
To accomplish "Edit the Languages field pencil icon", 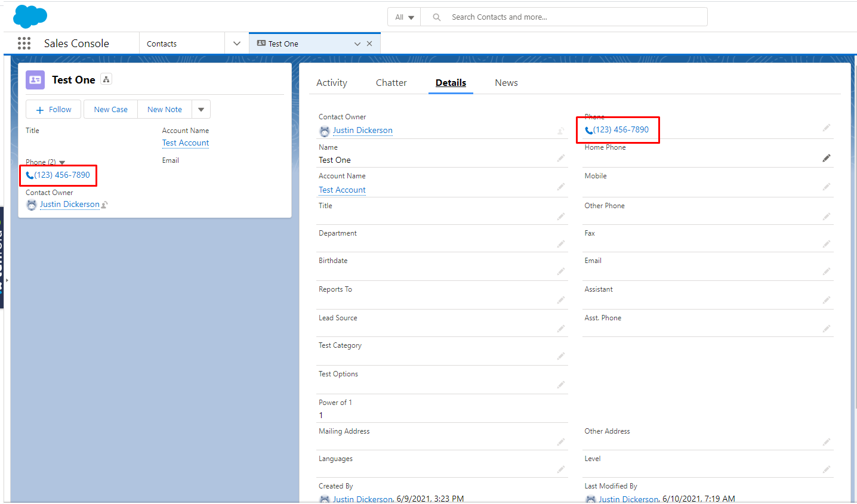I will 561,469.
